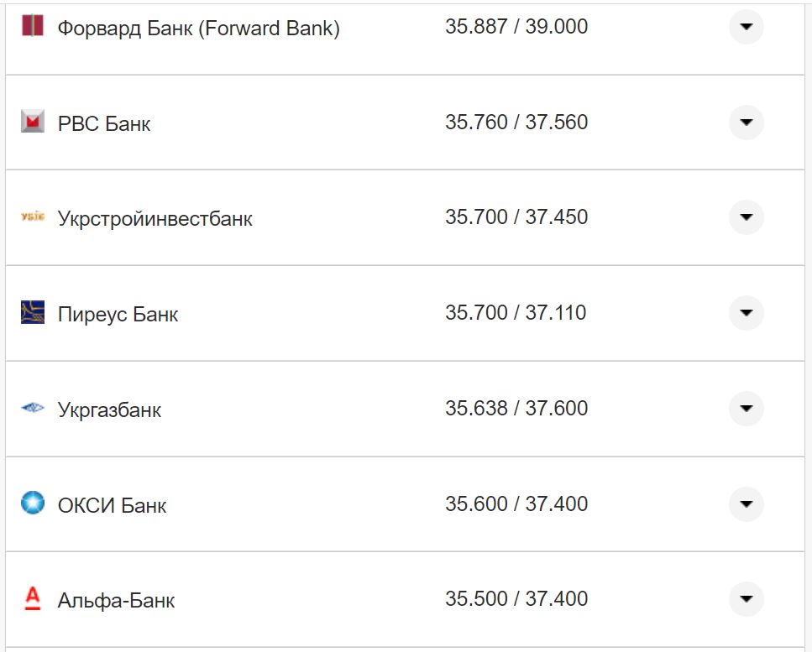Click the Укрстройинвестбанк logo icon
Viewport: 812px width, 652px height.
(x=32, y=217)
